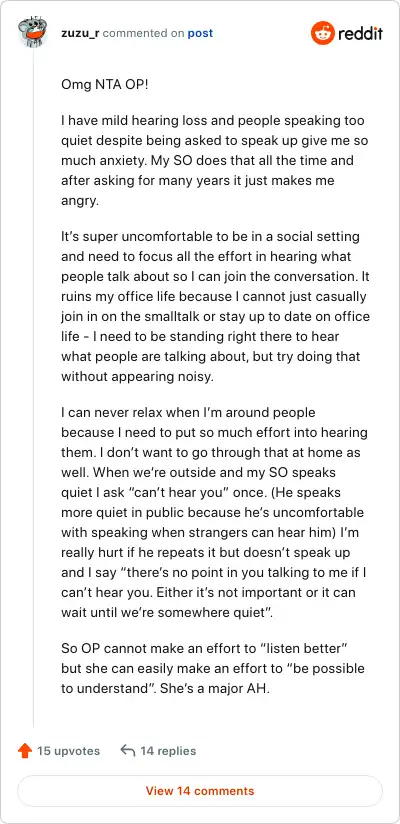Image resolution: width=400 pixels, height=824 pixels.
Task: Follow the blue "post" link
Action: pos(200,33)
